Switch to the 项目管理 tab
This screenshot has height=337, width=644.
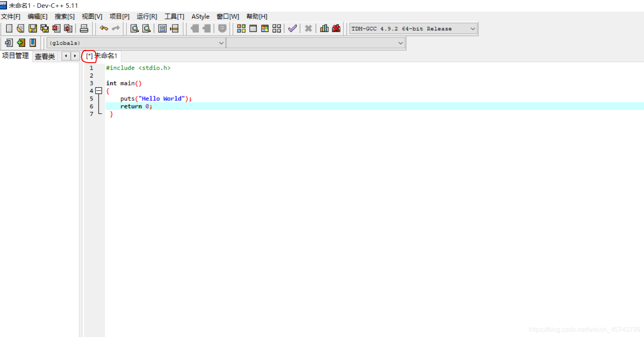click(16, 56)
